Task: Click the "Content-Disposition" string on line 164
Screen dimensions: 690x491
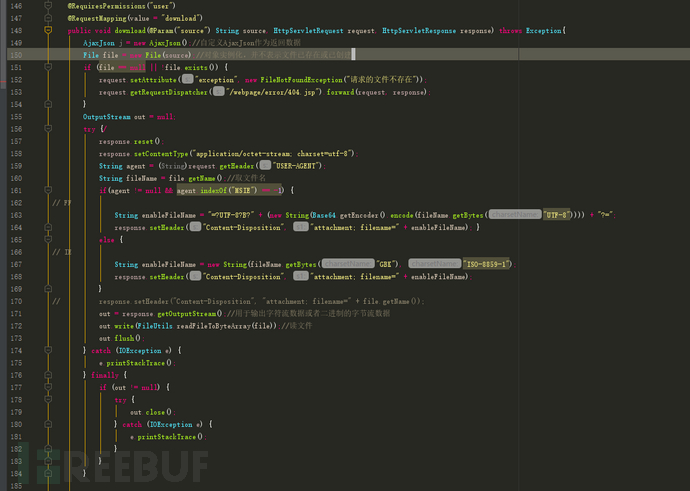Action: [x=243, y=227]
